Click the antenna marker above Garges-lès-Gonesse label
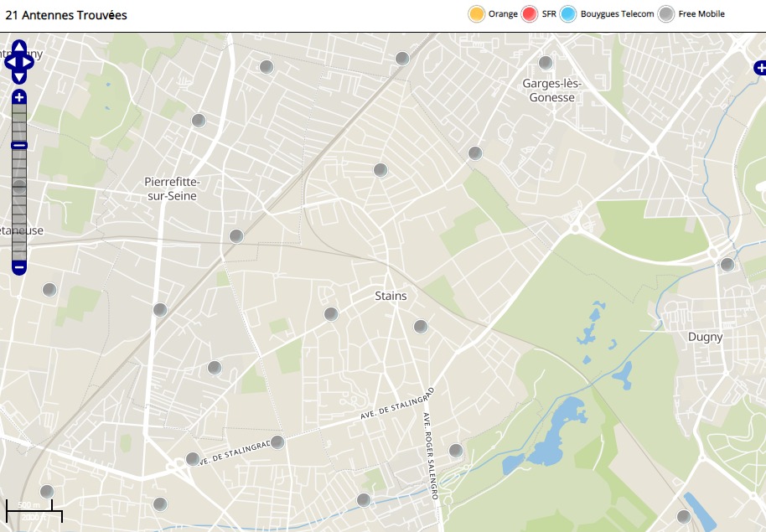This screenshot has height=532, width=766. 546,63
